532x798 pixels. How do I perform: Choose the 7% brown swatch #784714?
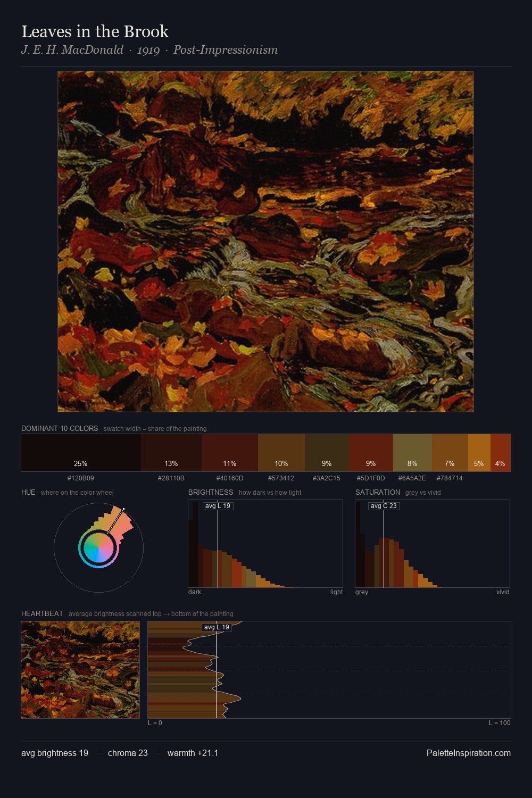pos(450,453)
